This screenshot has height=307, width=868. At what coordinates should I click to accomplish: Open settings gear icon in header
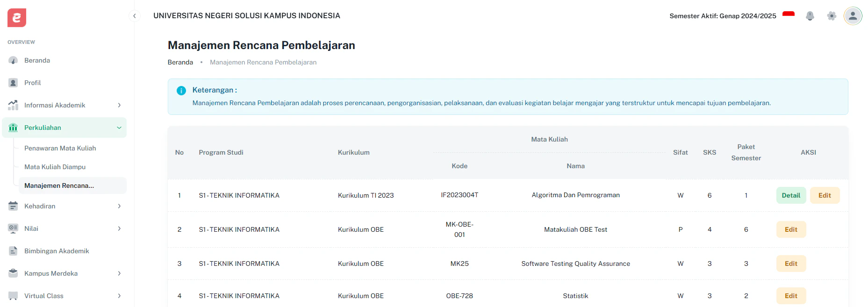click(832, 16)
